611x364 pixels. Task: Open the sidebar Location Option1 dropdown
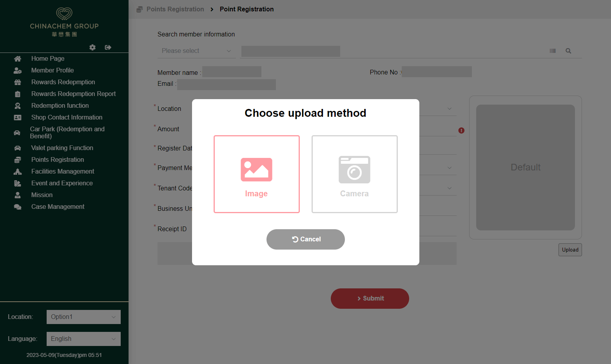[x=83, y=317]
